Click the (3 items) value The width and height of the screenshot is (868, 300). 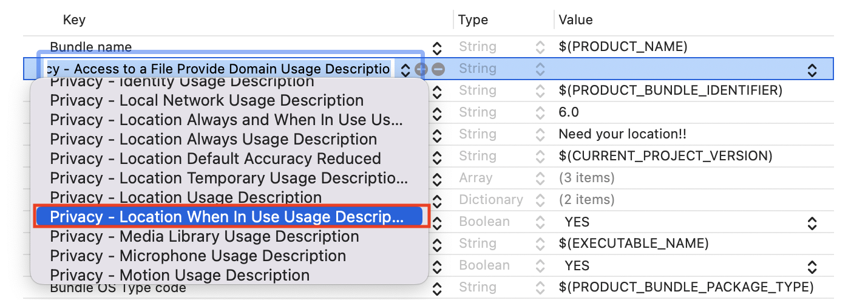(x=586, y=179)
